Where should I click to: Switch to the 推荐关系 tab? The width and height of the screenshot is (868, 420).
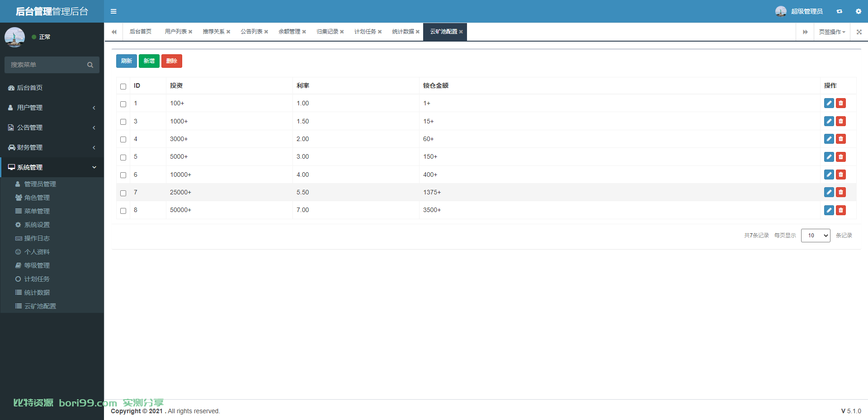pos(213,32)
